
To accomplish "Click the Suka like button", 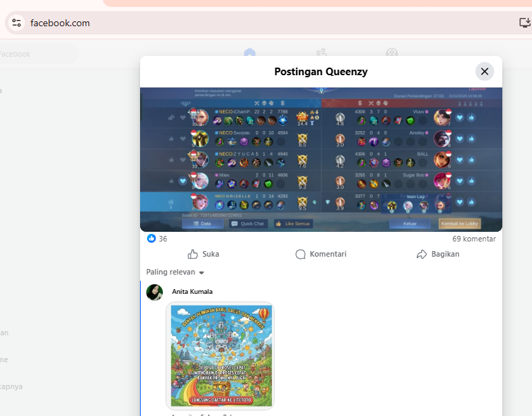I will coord(204,254).
